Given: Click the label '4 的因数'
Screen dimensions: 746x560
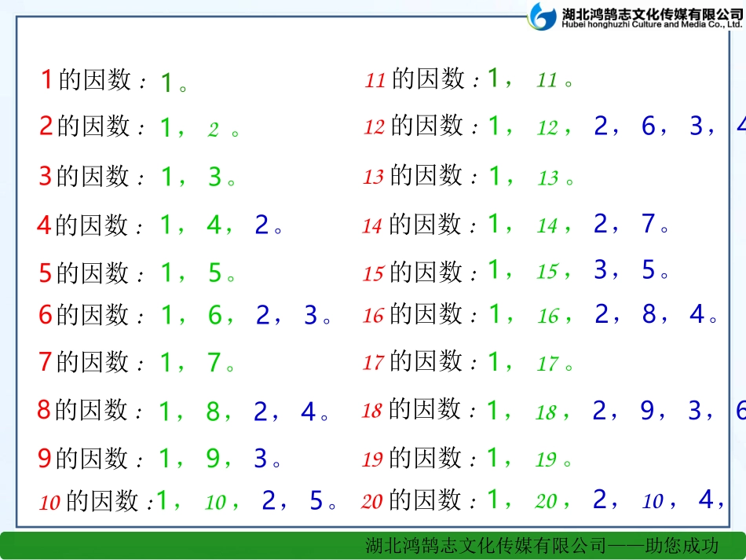Looking at the screenshot, I should pyautogui.click(x=82, y=225).
